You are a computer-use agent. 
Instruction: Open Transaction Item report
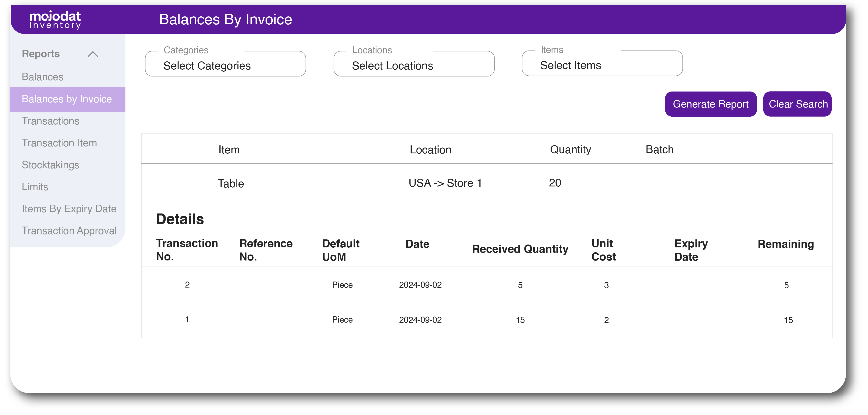[x=59, y=143]
